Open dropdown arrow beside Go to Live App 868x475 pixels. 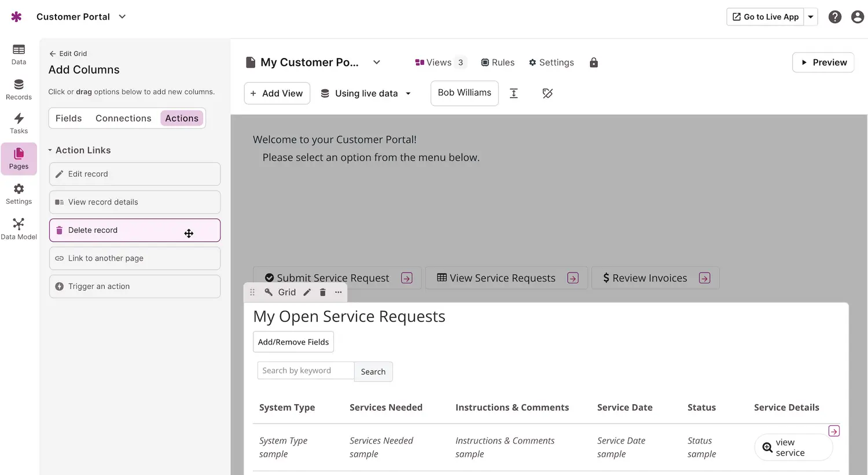(811, 17)
